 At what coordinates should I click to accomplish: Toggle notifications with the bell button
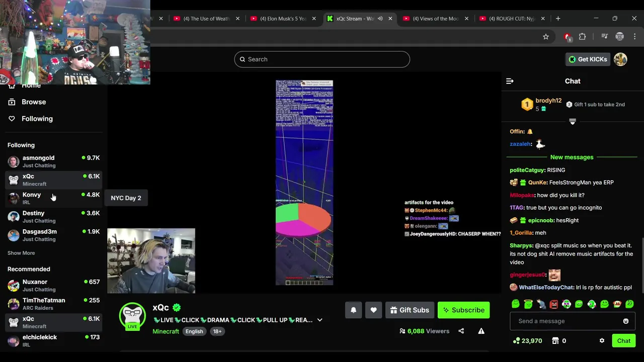tap(354, 310)
